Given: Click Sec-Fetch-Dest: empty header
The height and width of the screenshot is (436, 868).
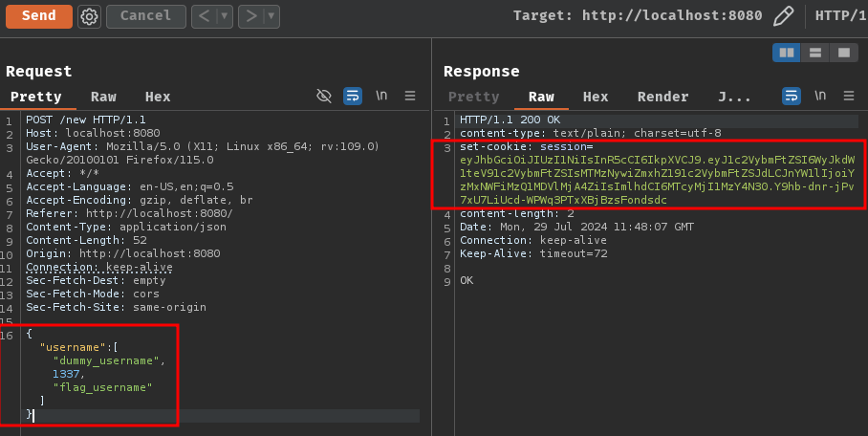Looking at the screenshot, I should [x=96, y=280].
